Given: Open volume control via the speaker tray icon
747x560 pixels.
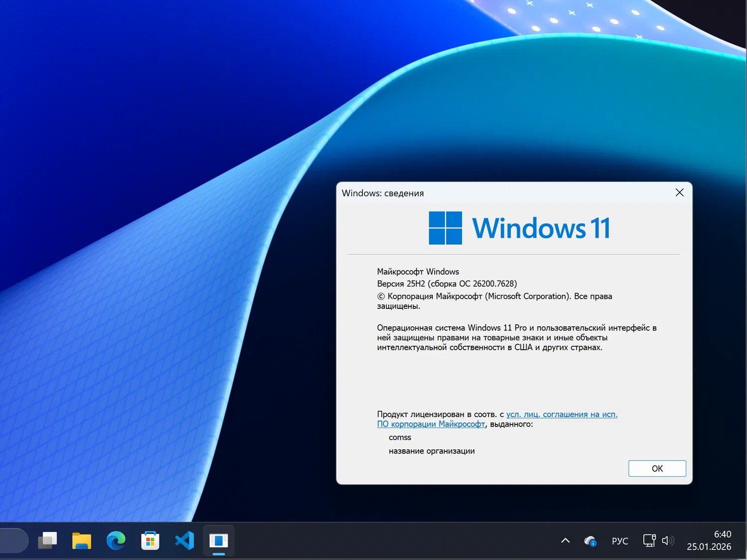Looking at the screenshot, I should [x=667, y=541].
